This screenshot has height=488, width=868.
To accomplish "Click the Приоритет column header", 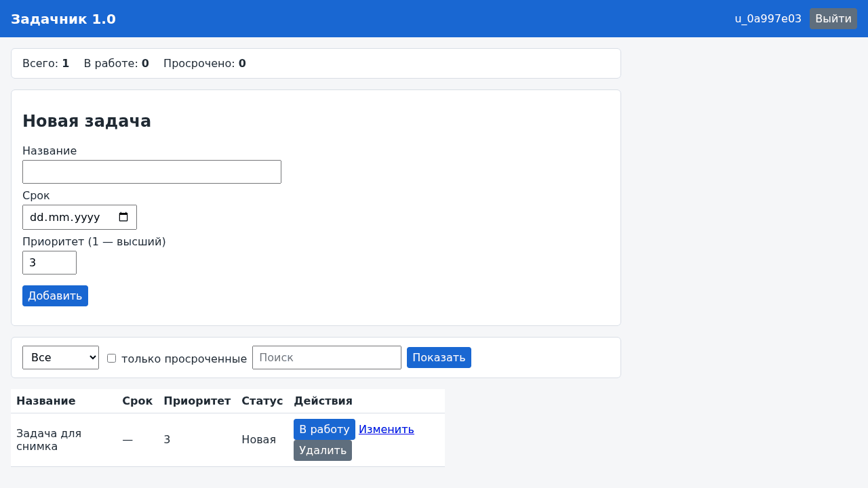I will 197,401.
